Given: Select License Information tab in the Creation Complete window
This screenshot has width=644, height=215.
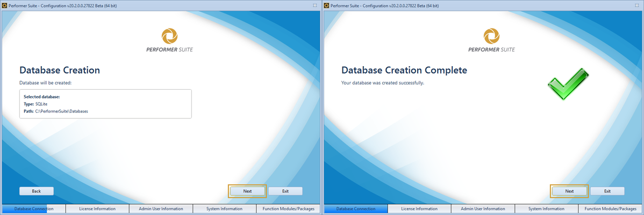Looking at the screenshot, I should coord(419,209).
